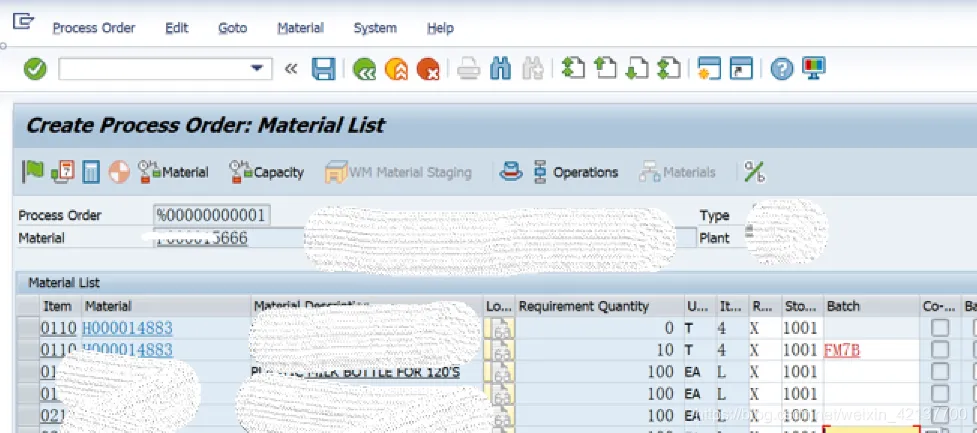Click the row selector for FM7B batch row
Image resolution: width=977 pixels, height=433 pixels.
point(28,350)
